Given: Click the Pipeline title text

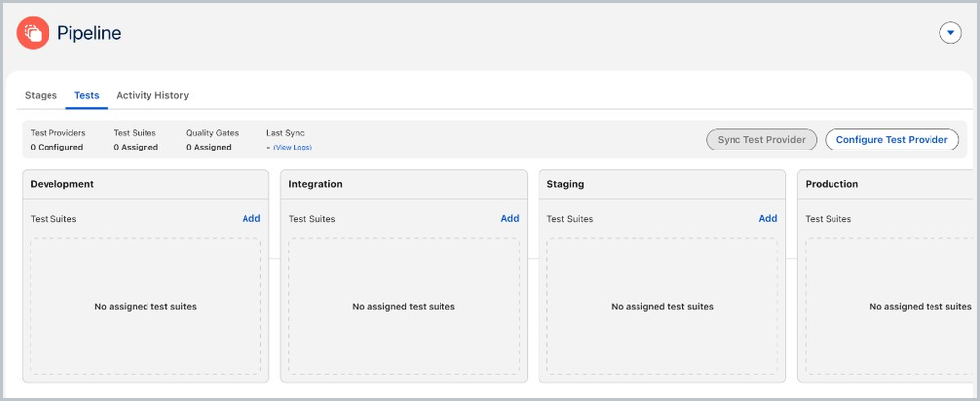Looking at the screenshot, I should point(89,33).
